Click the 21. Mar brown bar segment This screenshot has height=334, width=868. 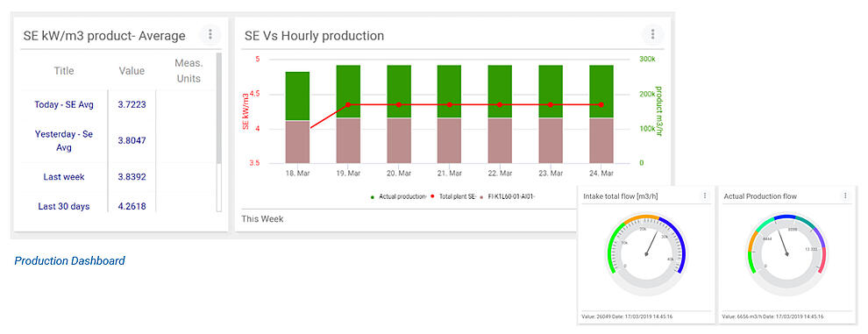click(449, 140)
